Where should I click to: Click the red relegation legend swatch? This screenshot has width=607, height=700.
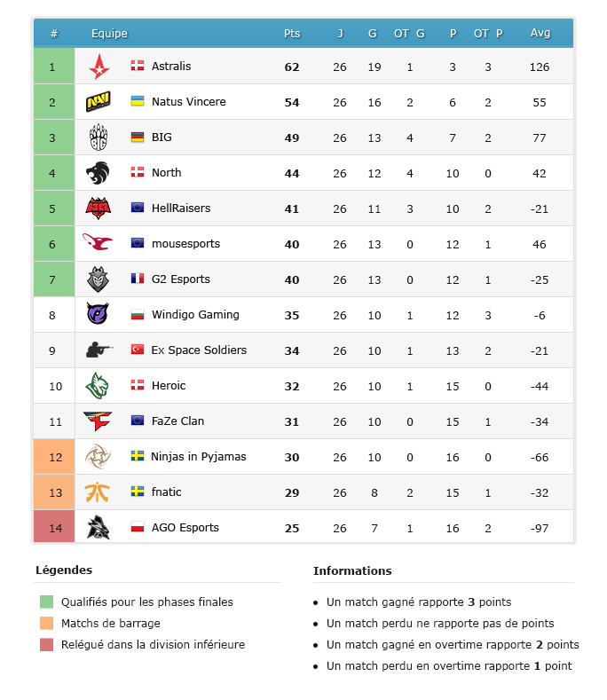[46, 645]
